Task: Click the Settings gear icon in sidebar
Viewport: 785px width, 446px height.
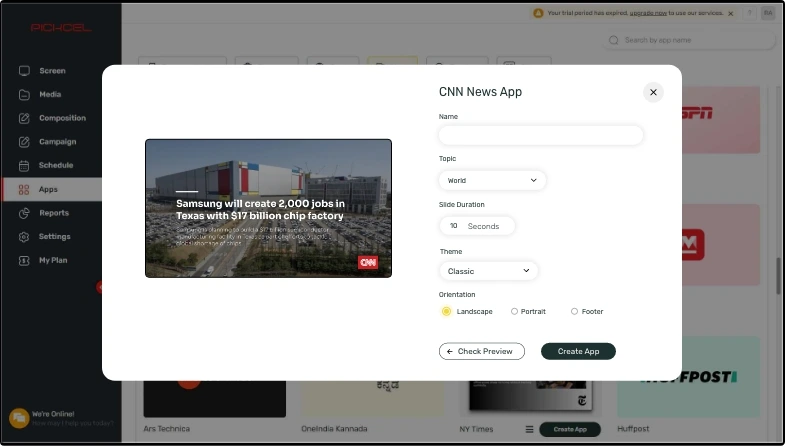Action: pyautogui.click(x=24, y=237)
